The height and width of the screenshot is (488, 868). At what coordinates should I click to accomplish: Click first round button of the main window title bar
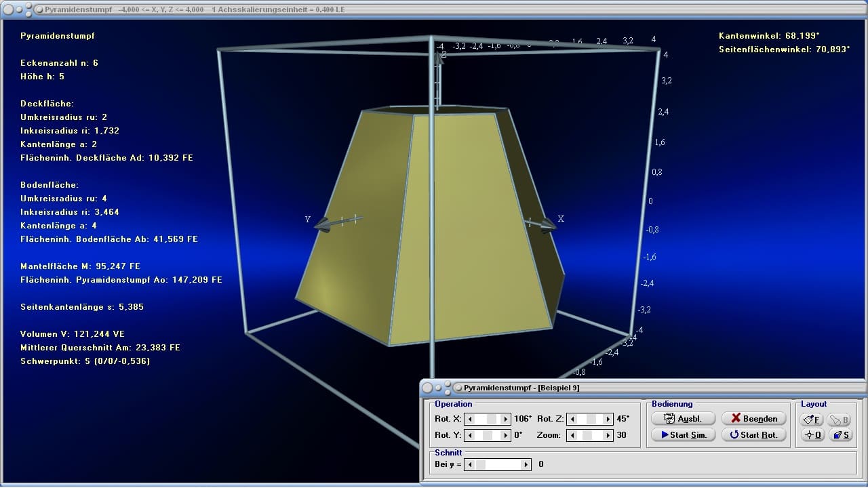pos(8,9)
